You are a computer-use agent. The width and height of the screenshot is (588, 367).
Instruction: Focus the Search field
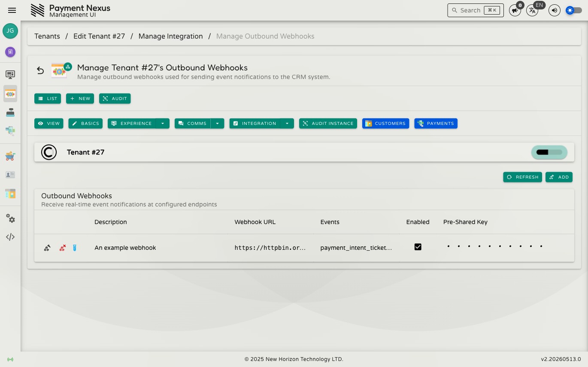[476, 10]
